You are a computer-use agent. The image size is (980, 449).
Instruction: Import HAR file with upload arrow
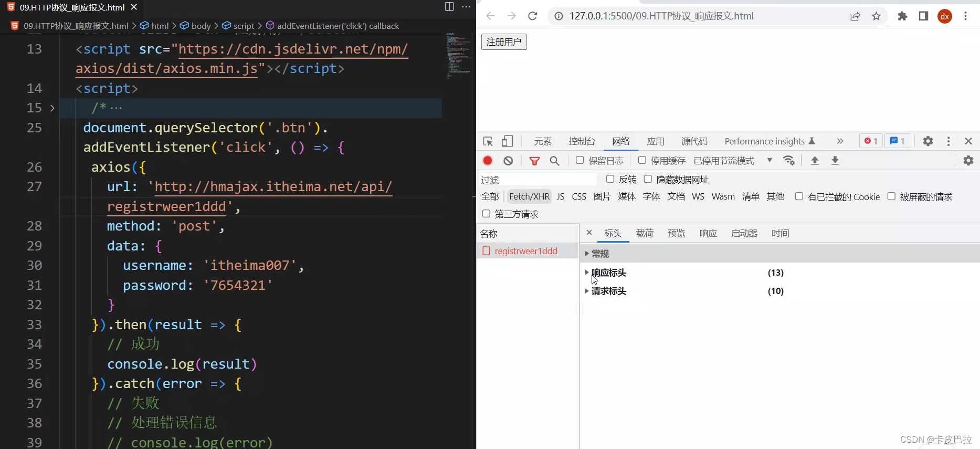tap(815, 161)
